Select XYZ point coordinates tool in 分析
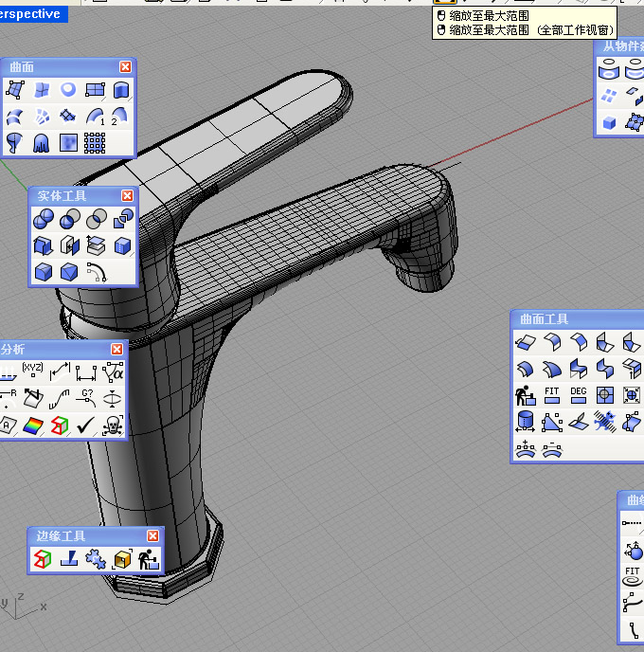The image size is (644, 652). [33, 371]
